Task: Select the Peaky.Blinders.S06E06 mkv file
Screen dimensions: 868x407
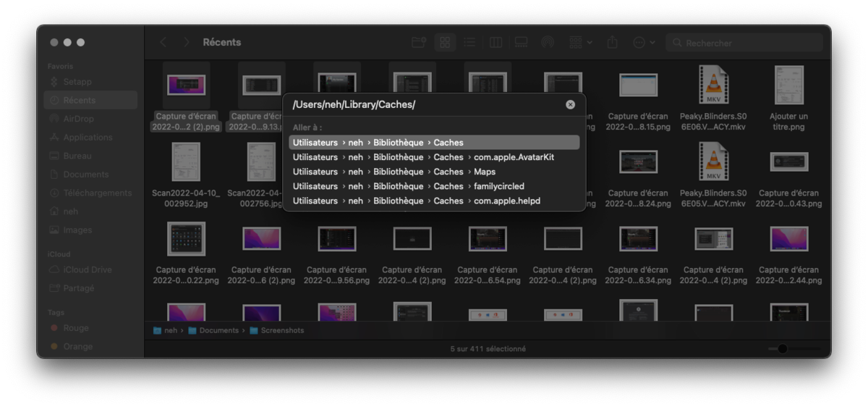Action: (x=713, y=98)
